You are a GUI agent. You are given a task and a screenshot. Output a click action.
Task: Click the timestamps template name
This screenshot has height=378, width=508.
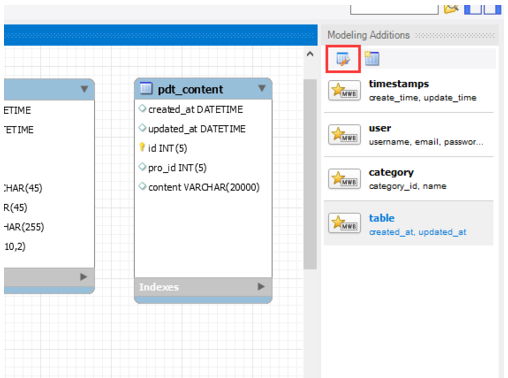pyautogui.click(x=399, y=84)
